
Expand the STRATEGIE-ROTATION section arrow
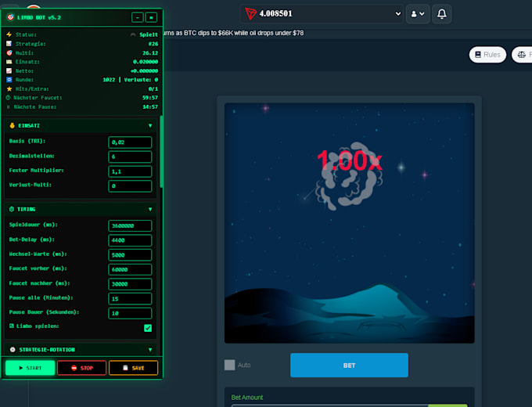150,350
